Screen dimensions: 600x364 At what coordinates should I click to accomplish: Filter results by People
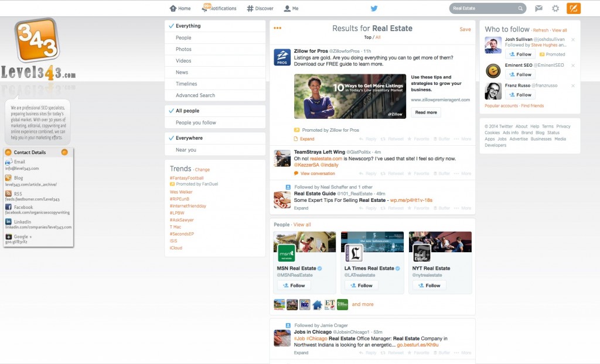(215, 38)
